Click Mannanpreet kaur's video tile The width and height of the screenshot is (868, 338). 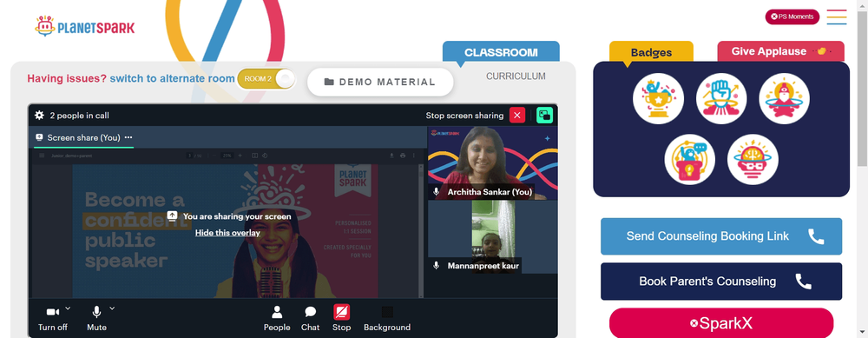(x=493, y=237)
